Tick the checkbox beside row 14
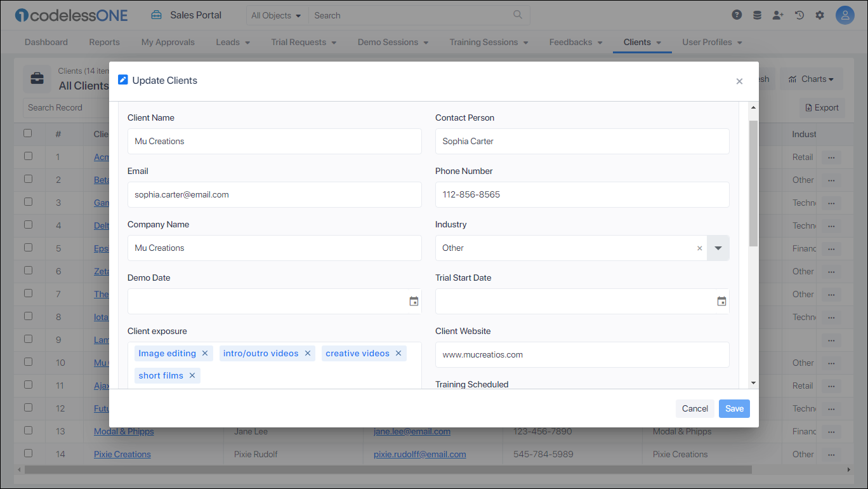Viewport: 868px width, 489px height. (x=29, y=453)
